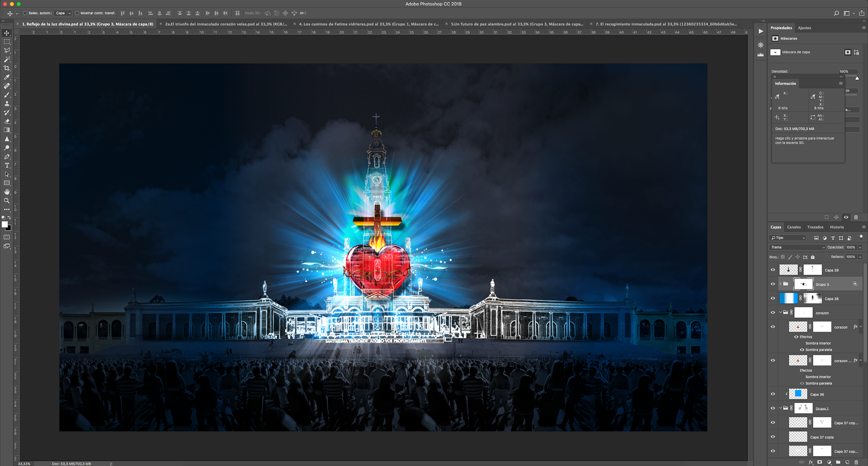Collapse the corazon layer group
The image size is (868, 466).
tap(780, 313)
